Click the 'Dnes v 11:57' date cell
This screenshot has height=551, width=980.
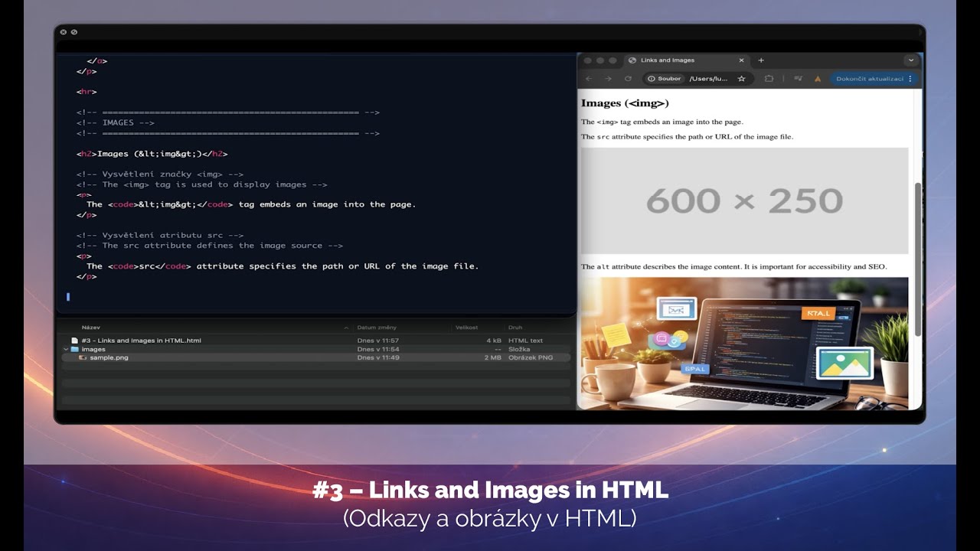coord(377,341)
